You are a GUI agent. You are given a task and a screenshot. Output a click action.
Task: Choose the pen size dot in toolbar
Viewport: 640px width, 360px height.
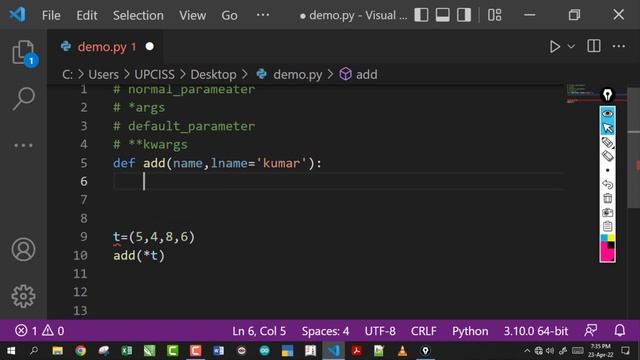[x=607, y=170]
